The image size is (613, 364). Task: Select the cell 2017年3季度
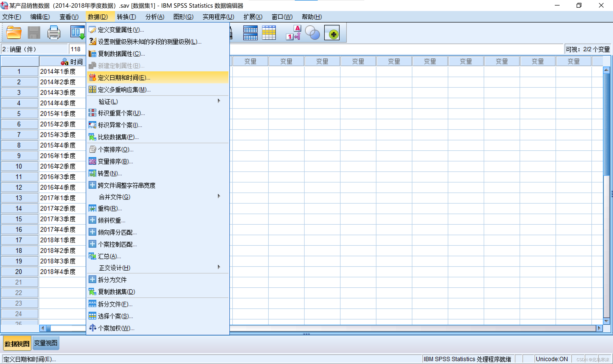(62, 219)
